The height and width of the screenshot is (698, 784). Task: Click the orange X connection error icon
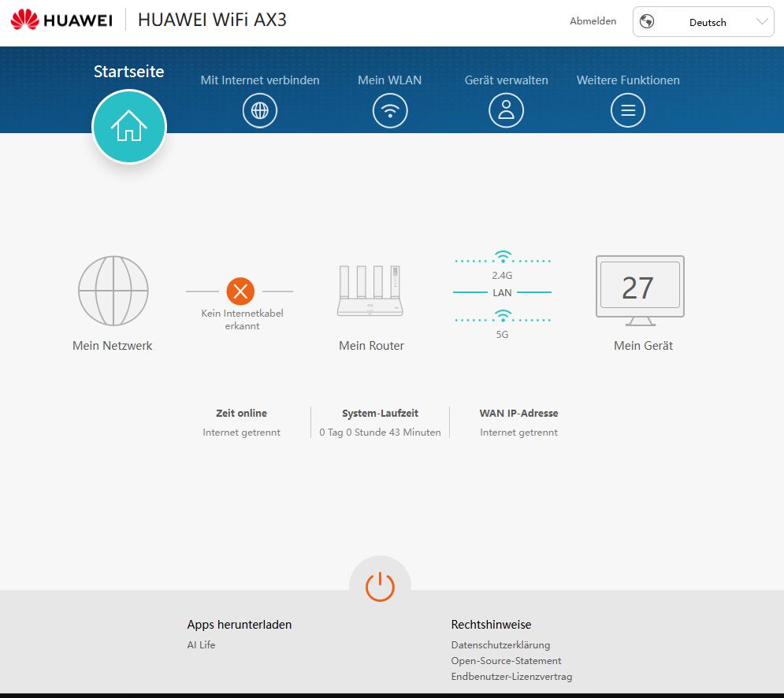[x=240, y=291]
